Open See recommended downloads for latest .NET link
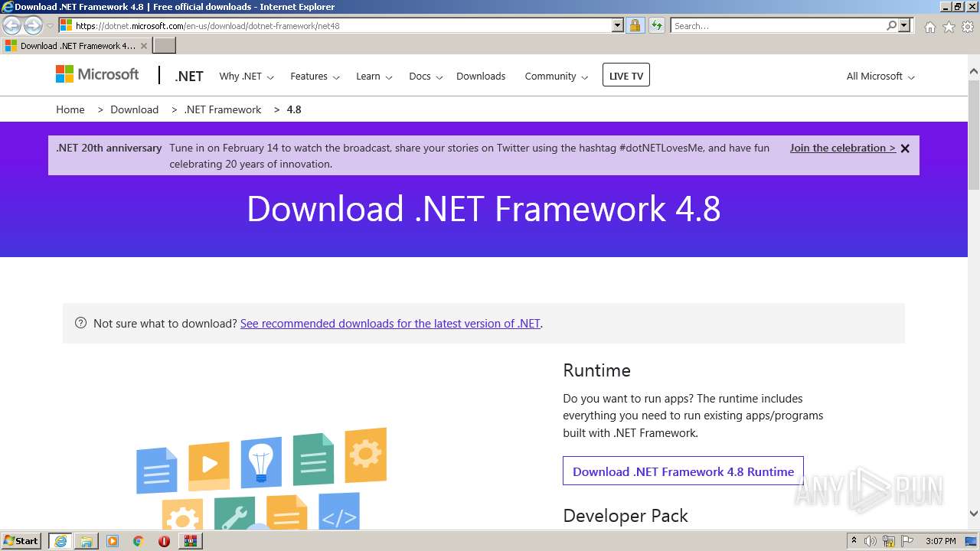 (x=390, y=324)
